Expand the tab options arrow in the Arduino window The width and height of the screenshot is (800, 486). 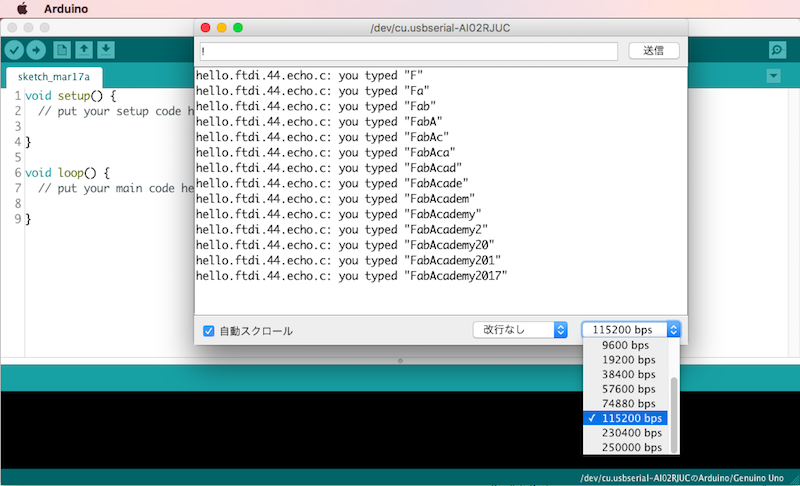[773, 76]
